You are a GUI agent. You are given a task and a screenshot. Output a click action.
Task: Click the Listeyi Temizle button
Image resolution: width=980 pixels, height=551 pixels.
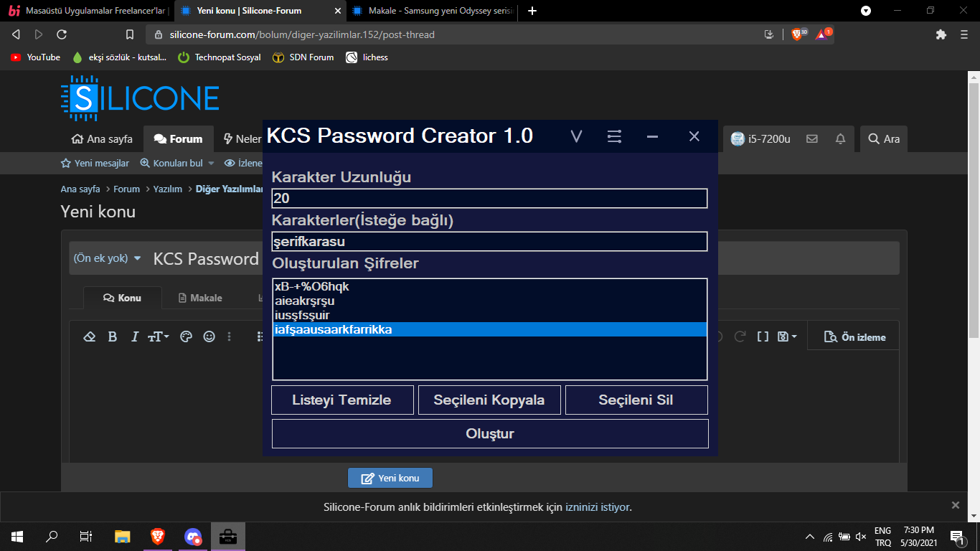(x=342, y=400)
